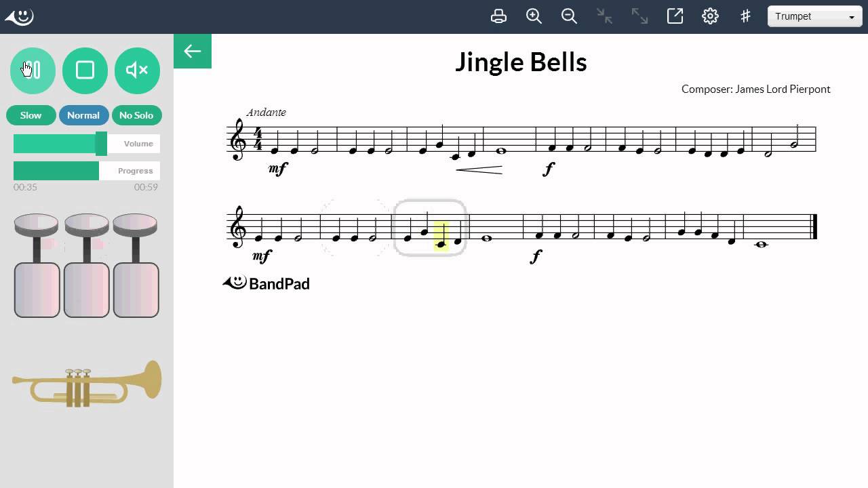
Task: Toggle the No Solo button
Action: point(136,115)
